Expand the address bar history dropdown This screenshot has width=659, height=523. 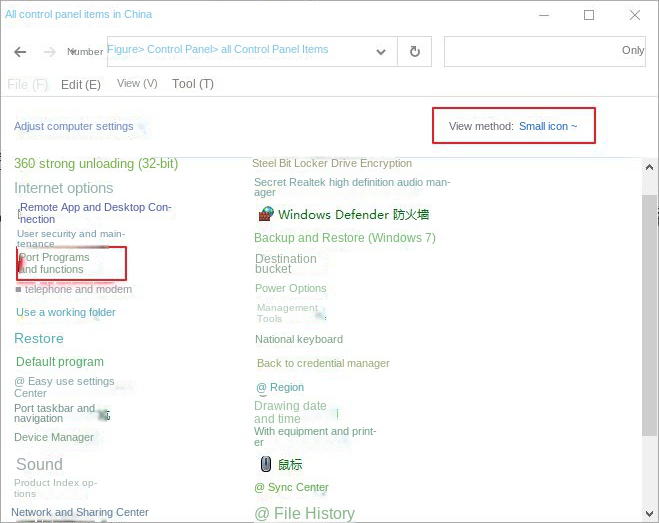coord(381,52)
